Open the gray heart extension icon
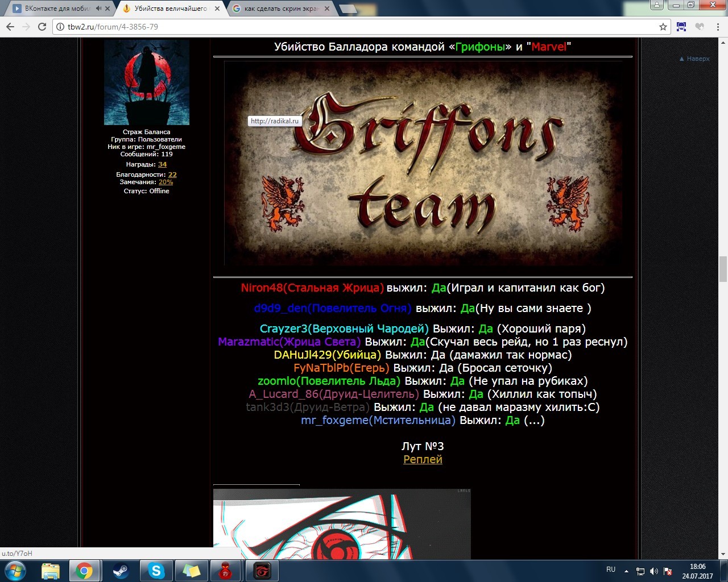728x582 pixels. tap(700, 27)
